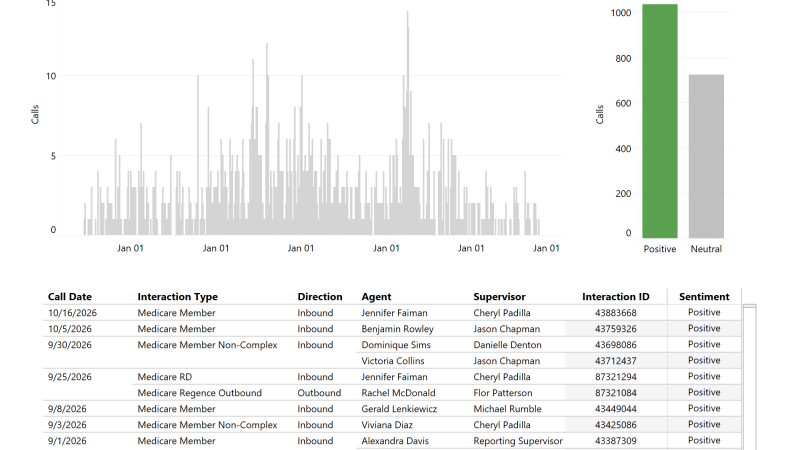Select interaction ID 43712437
Viewport: 800px width, 450px height.
click(x=616, y=361)
